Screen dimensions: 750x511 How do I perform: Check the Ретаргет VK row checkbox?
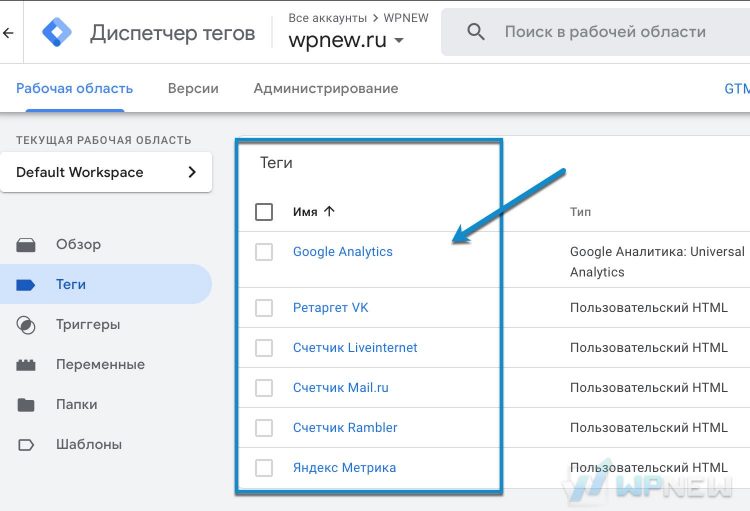coord(264,308)
